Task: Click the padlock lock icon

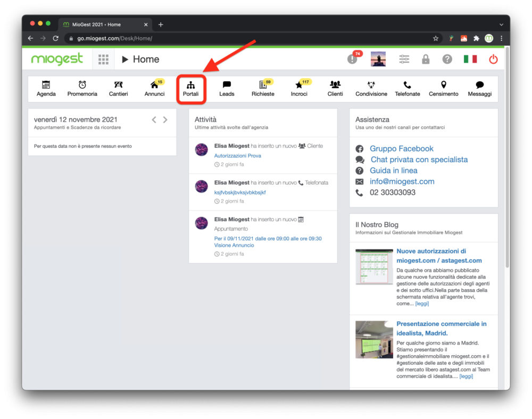Action: 426,60
